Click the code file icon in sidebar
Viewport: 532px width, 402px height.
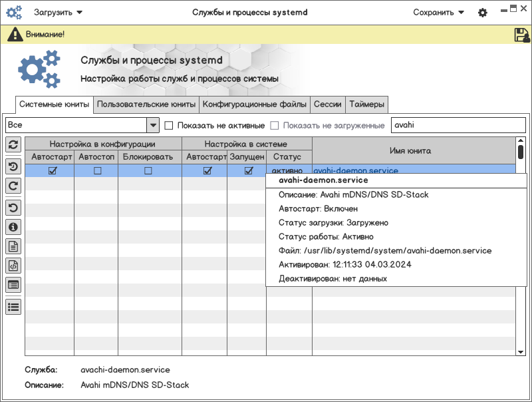tap(13, 266)
